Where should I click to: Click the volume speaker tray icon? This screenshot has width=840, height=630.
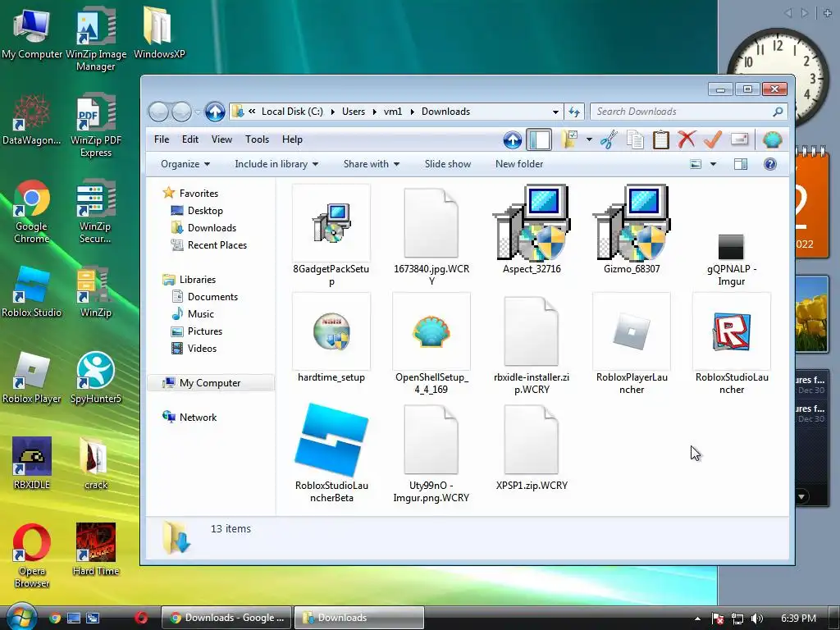click(757, 619)
